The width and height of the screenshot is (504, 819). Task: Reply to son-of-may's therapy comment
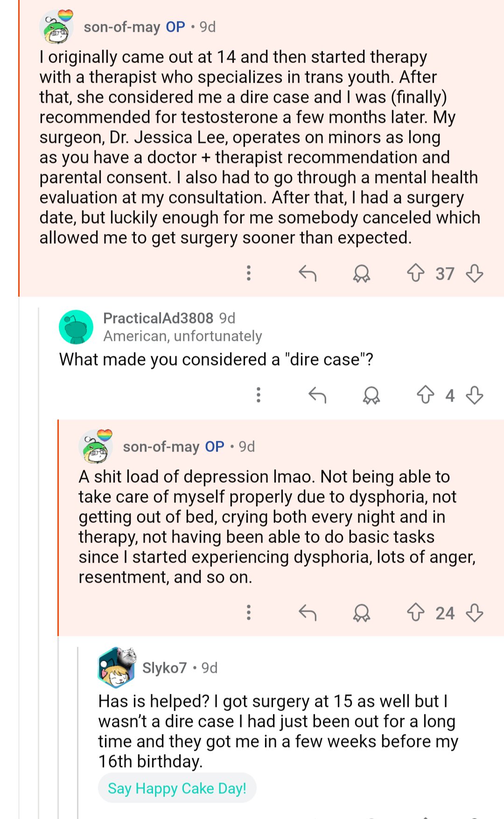[x=308, y=273]
